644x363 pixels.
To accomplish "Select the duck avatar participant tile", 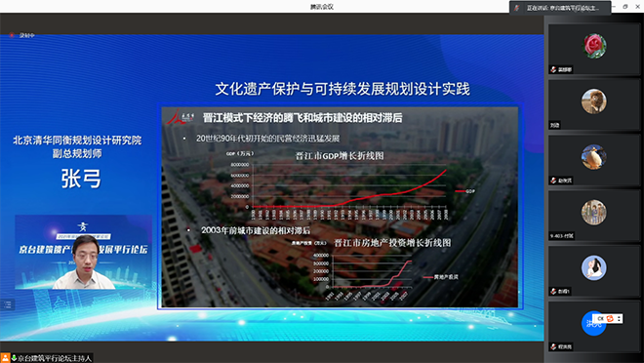I will (594, 160).
